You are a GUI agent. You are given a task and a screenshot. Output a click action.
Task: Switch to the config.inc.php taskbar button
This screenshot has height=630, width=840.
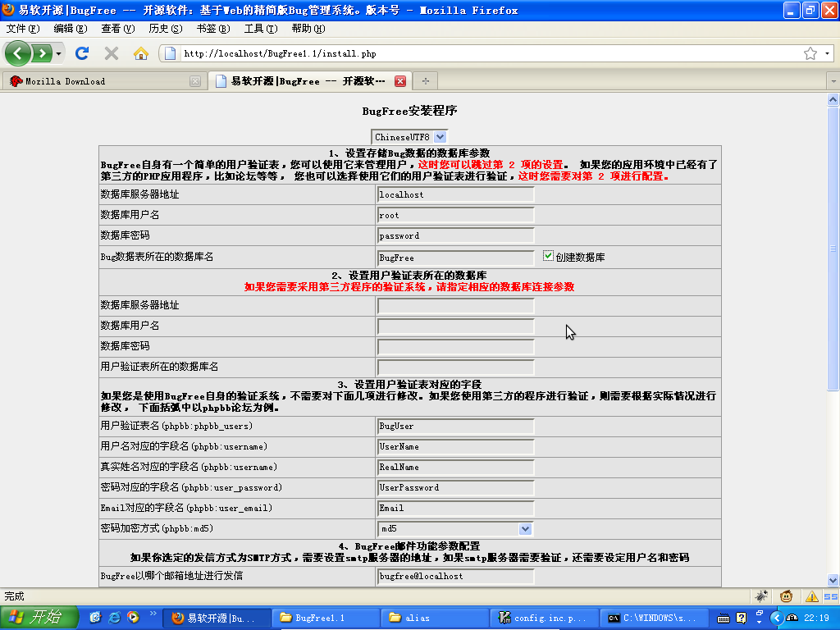tap(545, 619)
